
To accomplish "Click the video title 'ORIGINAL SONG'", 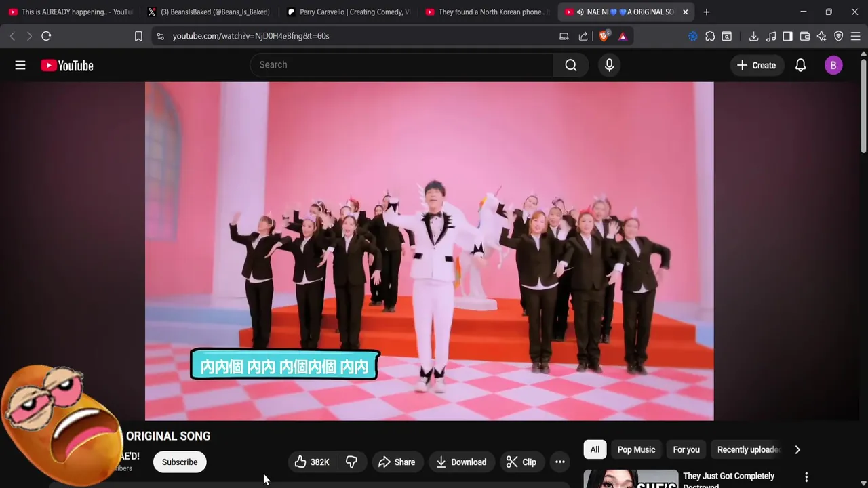I will (x=168, y=436).
